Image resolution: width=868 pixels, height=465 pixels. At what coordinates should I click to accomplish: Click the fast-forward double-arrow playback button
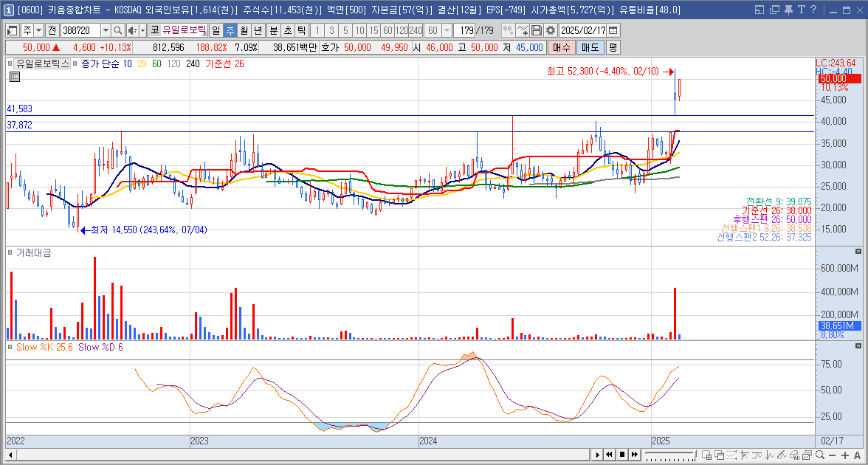pyautogui.click(x=635, y=455)
